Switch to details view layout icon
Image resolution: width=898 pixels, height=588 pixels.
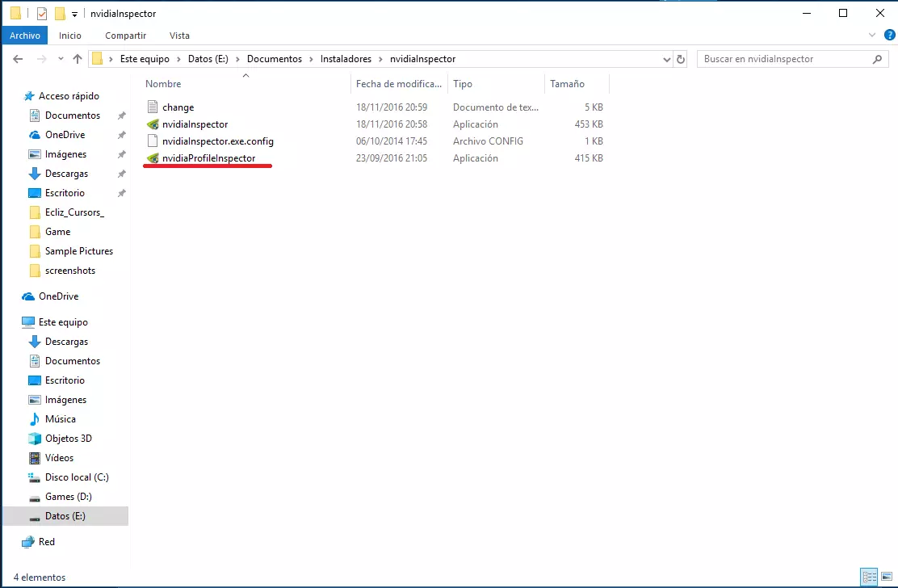(x=870, y=577)
